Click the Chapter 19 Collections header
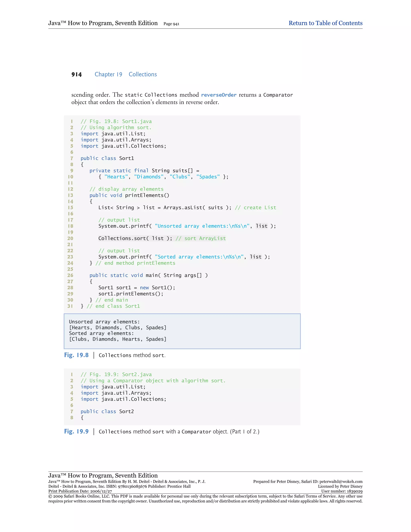411x532 pixels. (126, 74)
